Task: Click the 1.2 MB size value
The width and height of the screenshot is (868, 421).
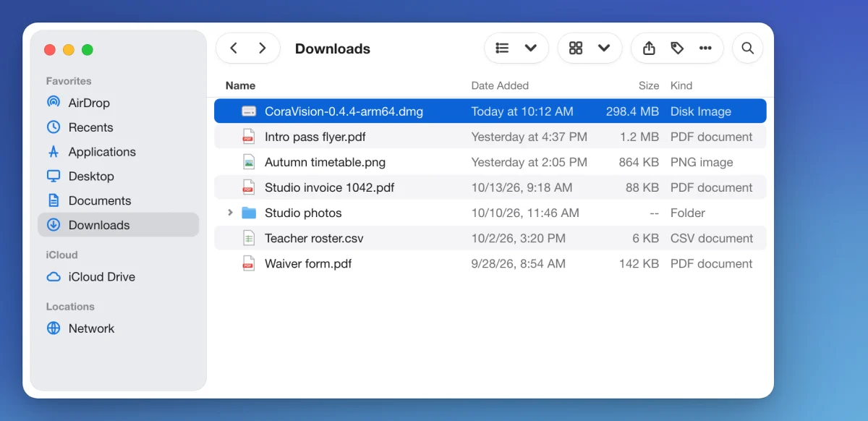Action: pyautogui.click(x=639, y=137)
